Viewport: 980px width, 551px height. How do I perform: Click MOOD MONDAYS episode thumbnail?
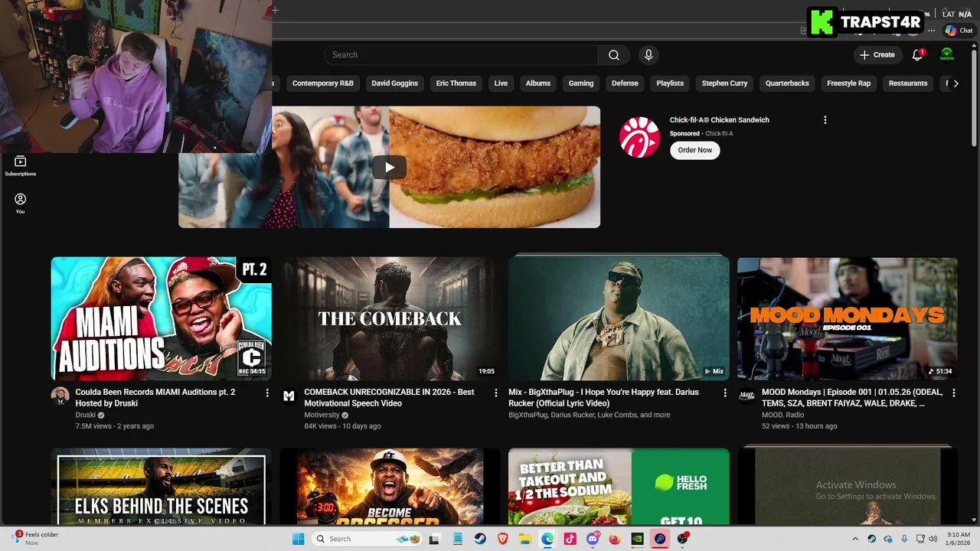click(x=848, y=318)
